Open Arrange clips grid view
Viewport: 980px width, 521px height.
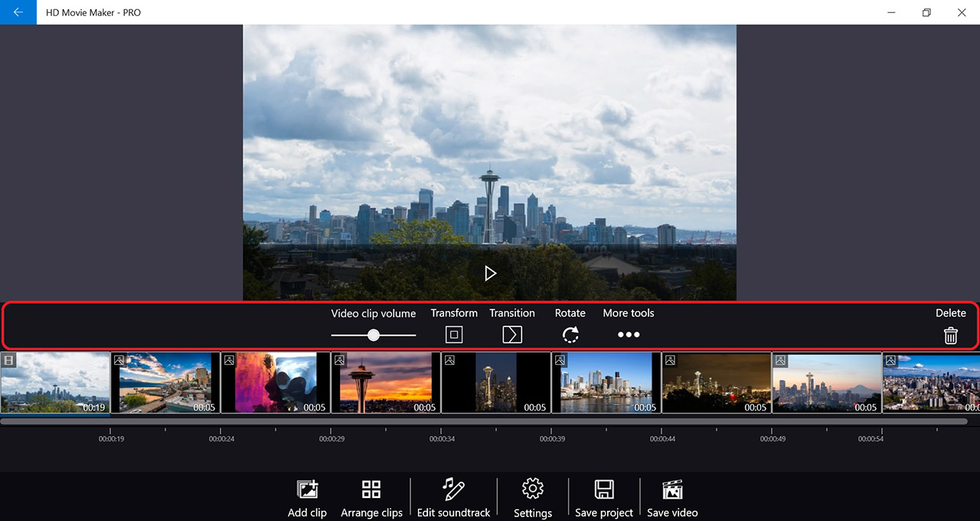coord(371,490)
